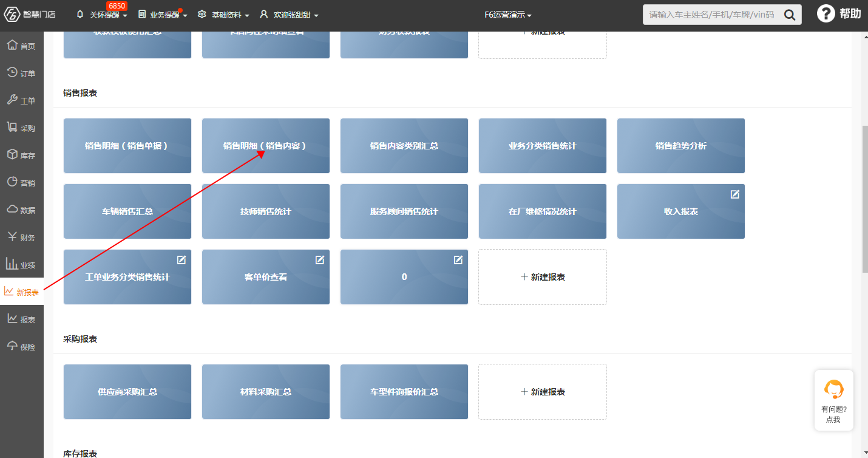Image resolution: width=868 pixels, height=458 pixels.
Task: Open the 销售明细(销售单据) report
Action: click(127, 146)
